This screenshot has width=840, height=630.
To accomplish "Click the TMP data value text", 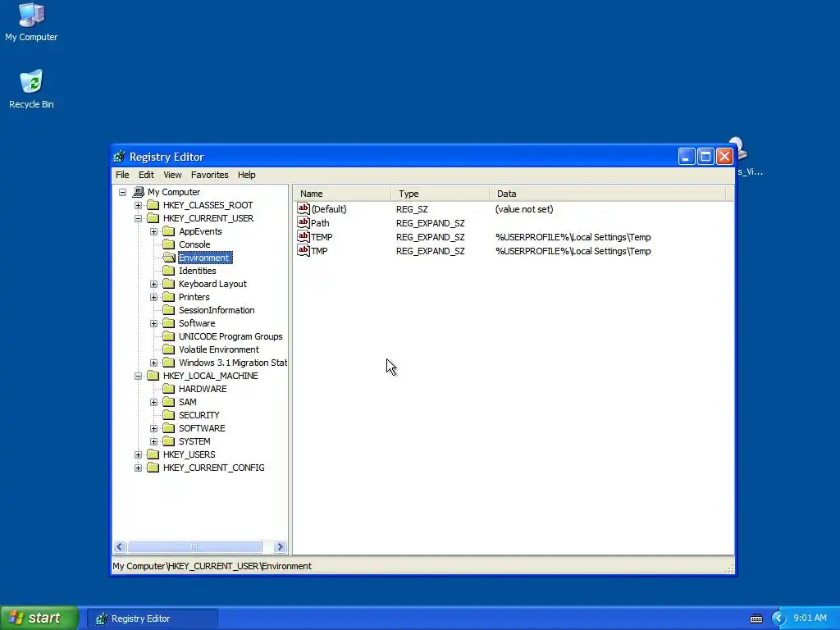I will pos(573,251).
